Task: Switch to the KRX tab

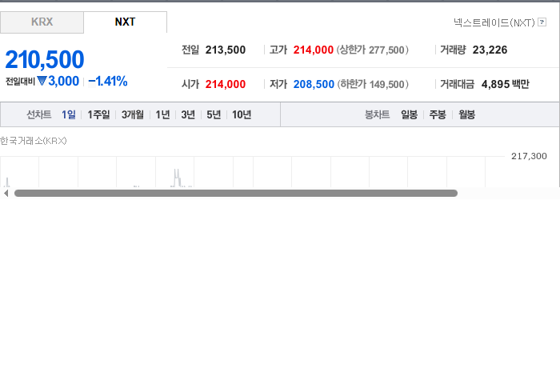Action: click(x=42, y=22)
